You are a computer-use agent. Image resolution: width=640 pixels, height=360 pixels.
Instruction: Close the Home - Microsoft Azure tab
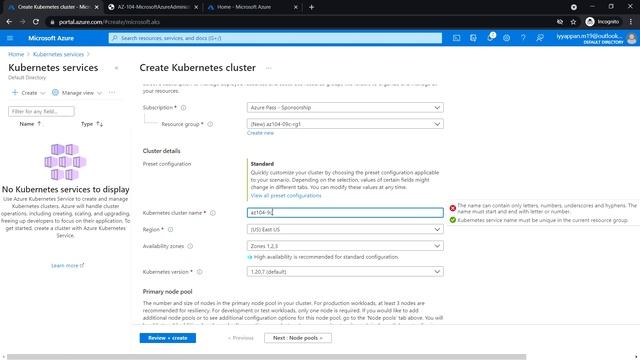click(296, 7)
